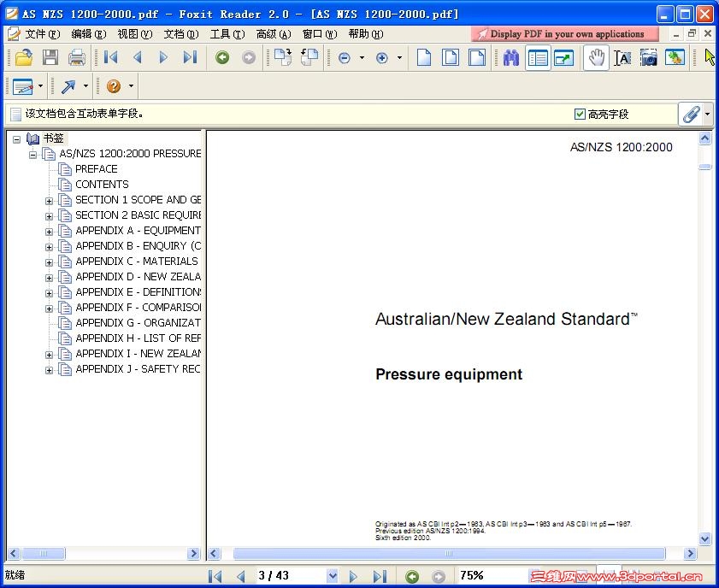
Task: Toggle the navigation panel layout icon
Action: point(538,58)
